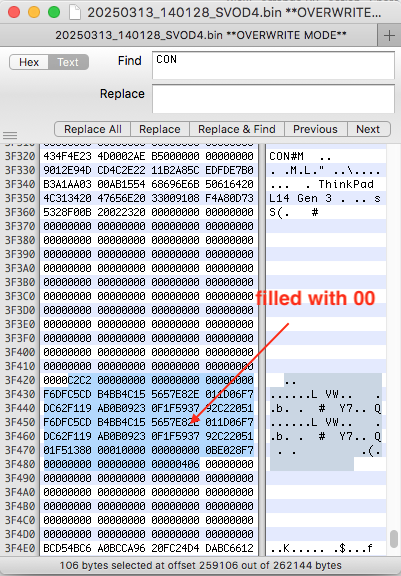This screenshot has height=576, width=401.
Task: Click Replace All button
Action: [93, 129]
